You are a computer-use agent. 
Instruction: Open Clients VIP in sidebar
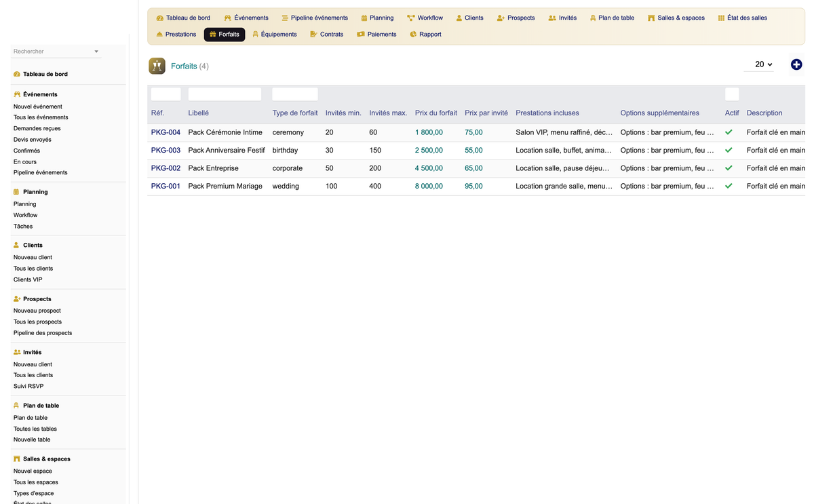tap(28, 279)
